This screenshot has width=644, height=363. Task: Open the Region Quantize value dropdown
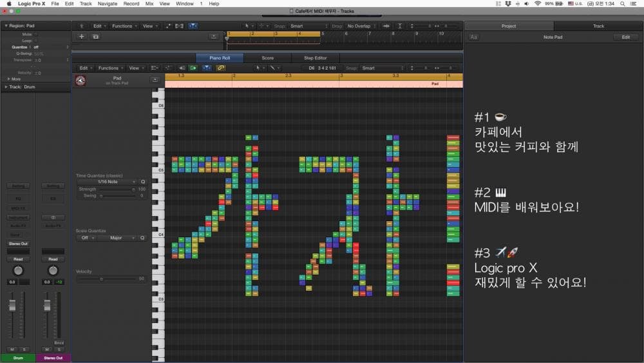pyautogui.click(x=51, y=47)
